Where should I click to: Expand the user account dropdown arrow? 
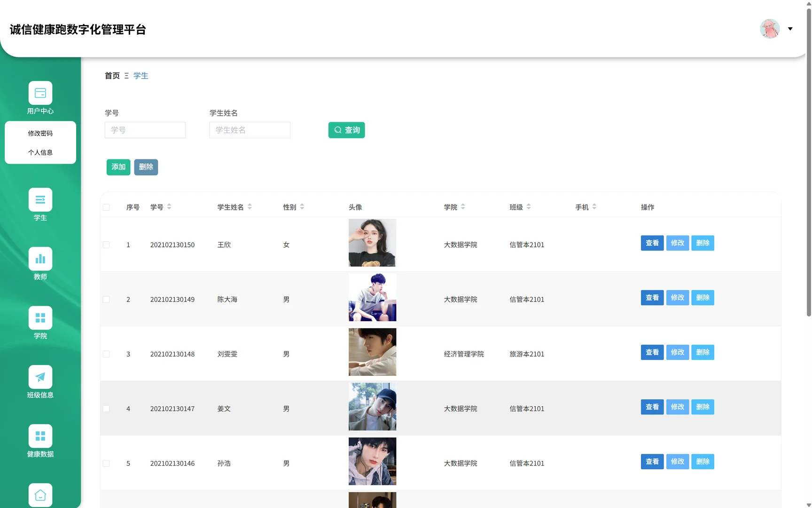coord(790,29)
